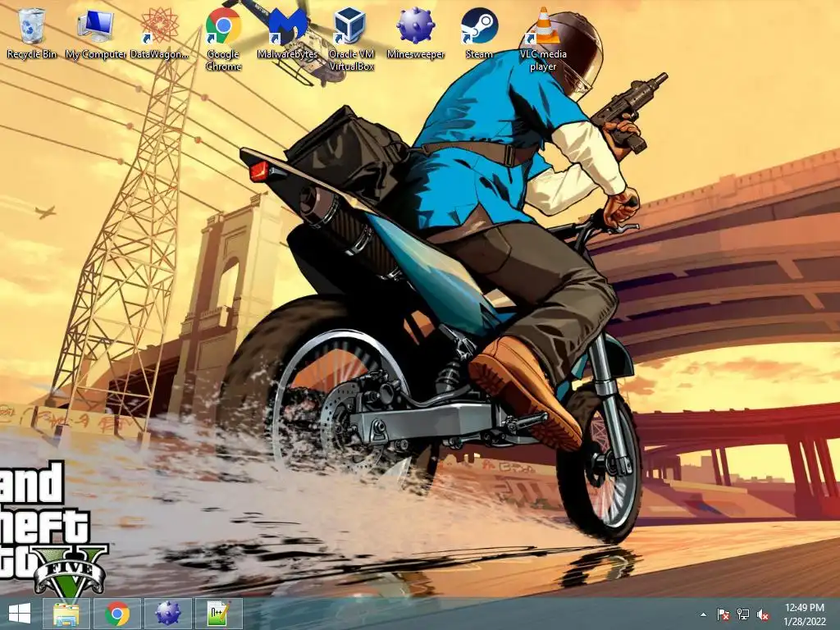The width and height of the screenshot is (840, 630).
Task: Open Minesweeper from the taskbar
Action: pos(167,614)
